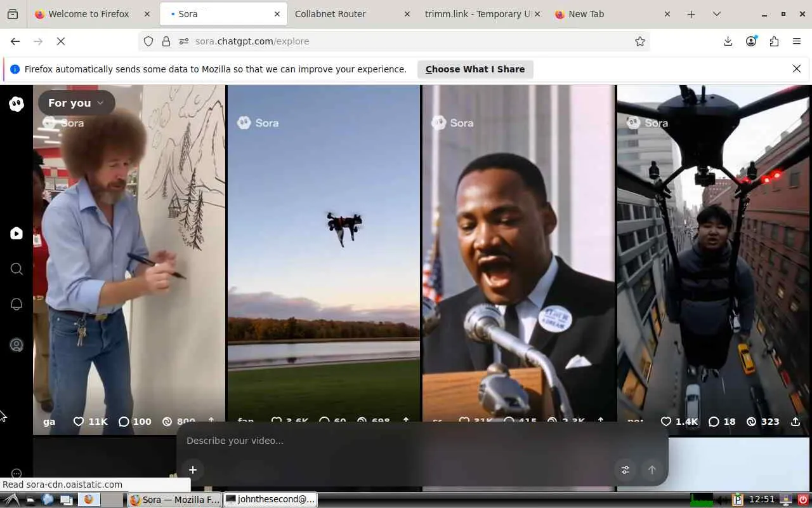This screenshot has width=812, height=508.
Task: Open comments on the video with 100 comments
Action: (x=135, y=422)
